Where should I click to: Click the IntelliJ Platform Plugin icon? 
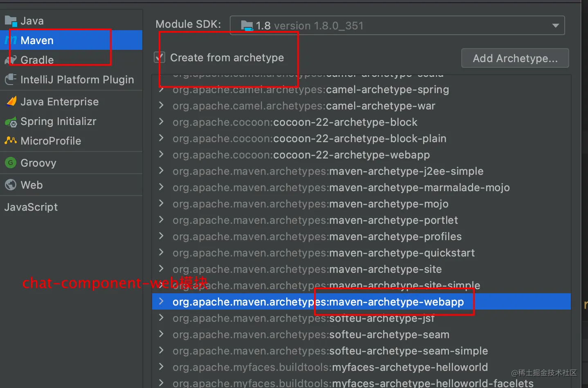point(11,79)
